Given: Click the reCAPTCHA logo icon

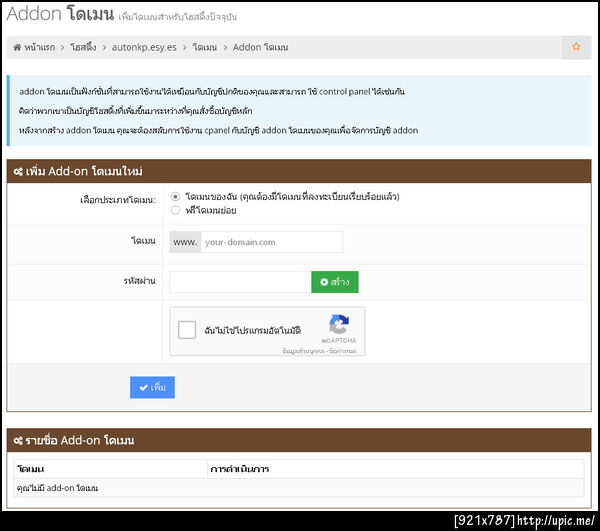Looking at the screenshot, I should (339, 324).
